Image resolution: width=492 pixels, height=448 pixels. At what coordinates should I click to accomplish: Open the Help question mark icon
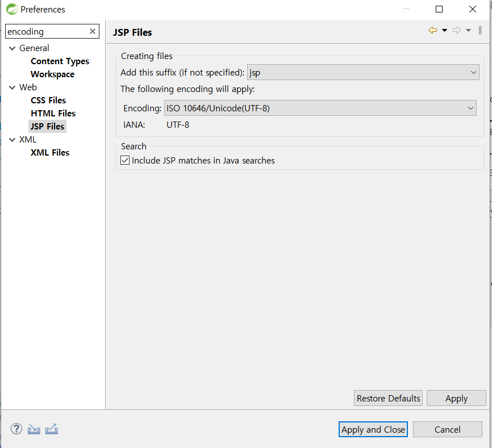(x=16, y=429)
